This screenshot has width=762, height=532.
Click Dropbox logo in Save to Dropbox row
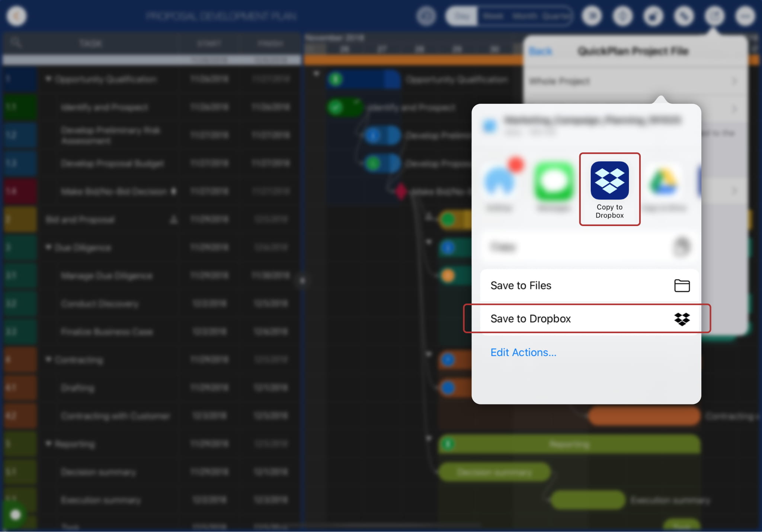coord(682,319)
